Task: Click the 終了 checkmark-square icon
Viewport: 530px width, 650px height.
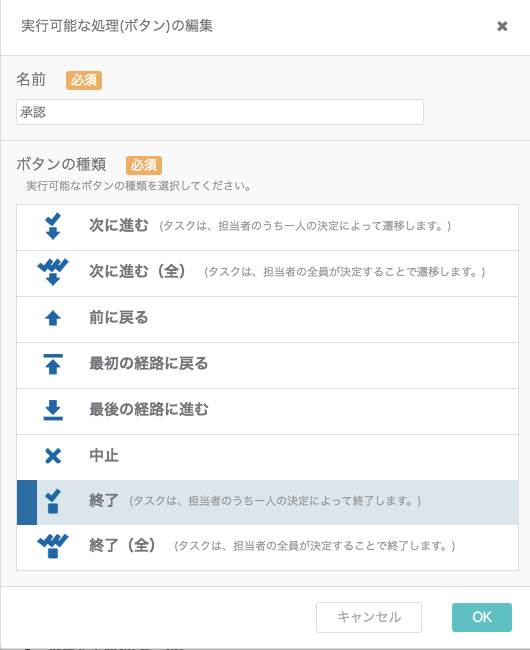Action: [x=53, y=501]
